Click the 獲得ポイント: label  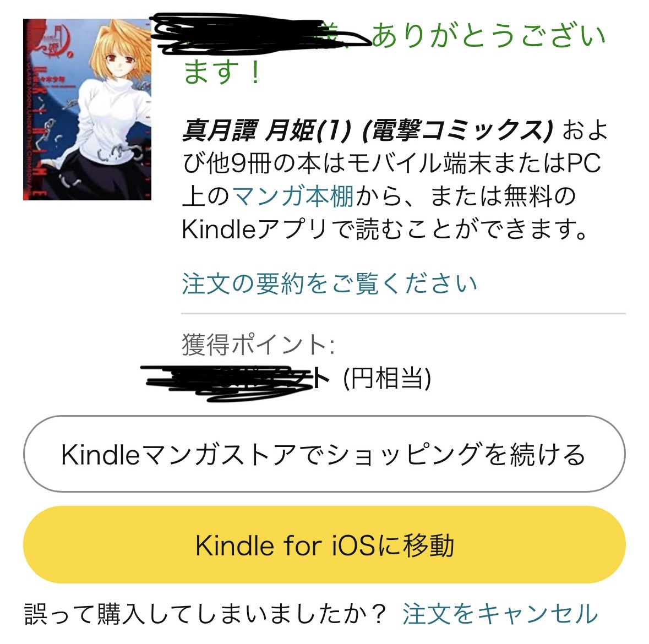coord(258,345)
